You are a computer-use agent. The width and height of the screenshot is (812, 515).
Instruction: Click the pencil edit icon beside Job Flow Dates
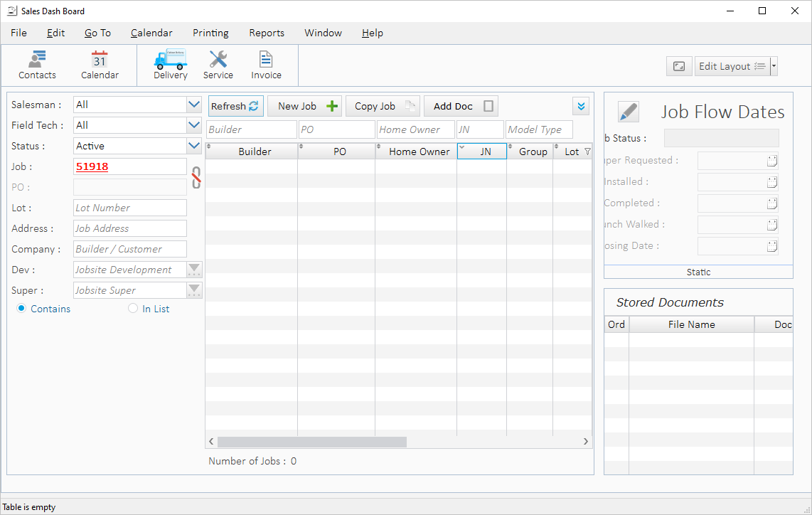tap(628, 112)
